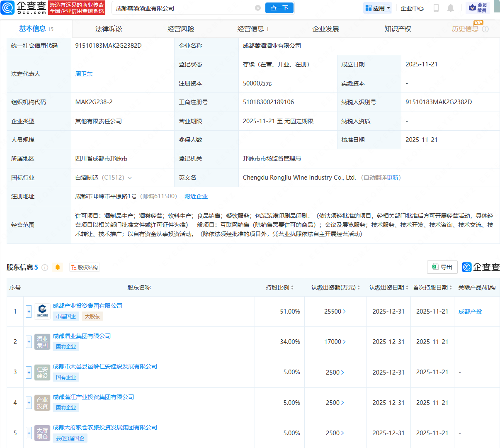Image resolution: width=500 pixels, height=448 pixels.
Task: Click inside the company search input field
Action: pos(178,8)
